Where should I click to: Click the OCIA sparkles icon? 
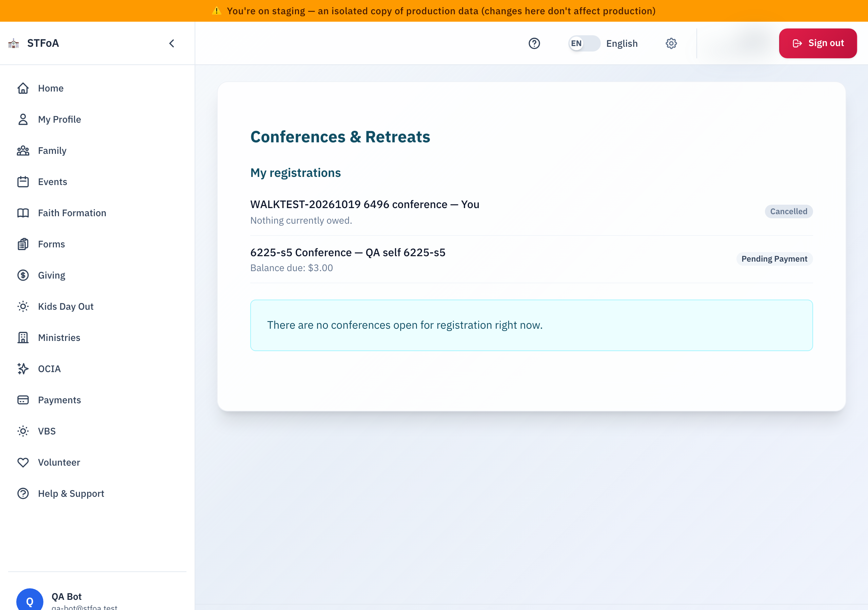(x=23, y=369)
